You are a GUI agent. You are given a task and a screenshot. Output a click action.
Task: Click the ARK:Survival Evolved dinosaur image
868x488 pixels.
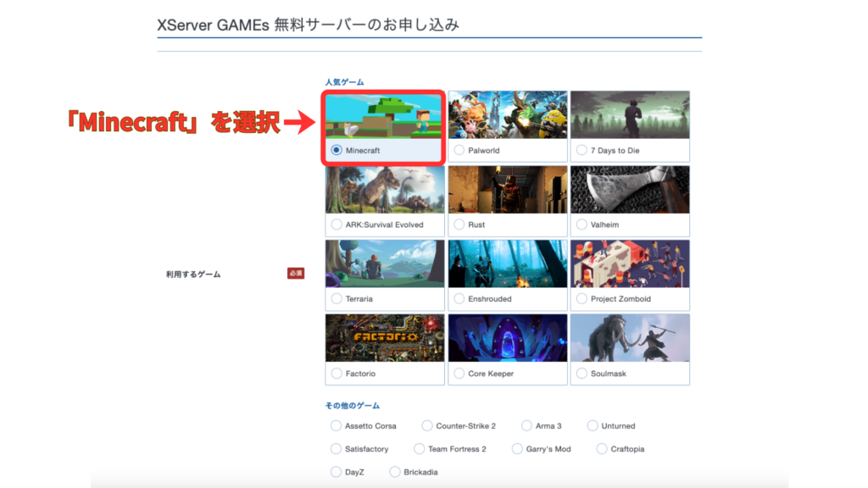[x=384, y=189]
